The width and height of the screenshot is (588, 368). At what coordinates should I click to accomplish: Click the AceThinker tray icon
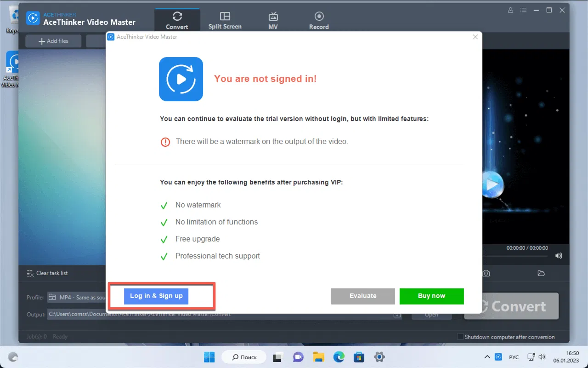(499, 357)
